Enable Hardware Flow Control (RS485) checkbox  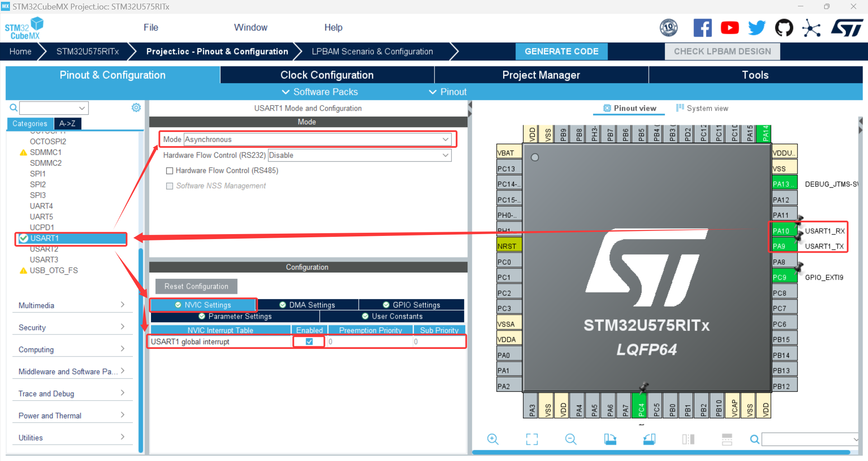click(170, 171)
